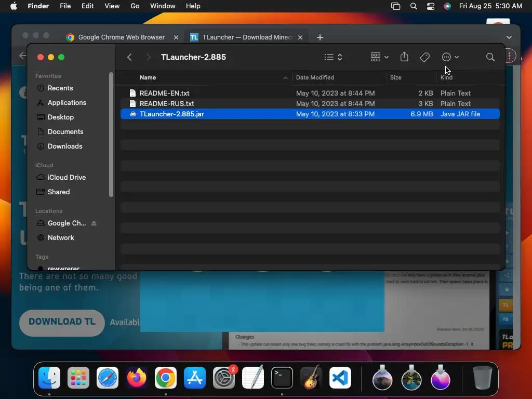Go forward in Finder window
This screenshot has width=532, height=399.
tap(148, 57)
